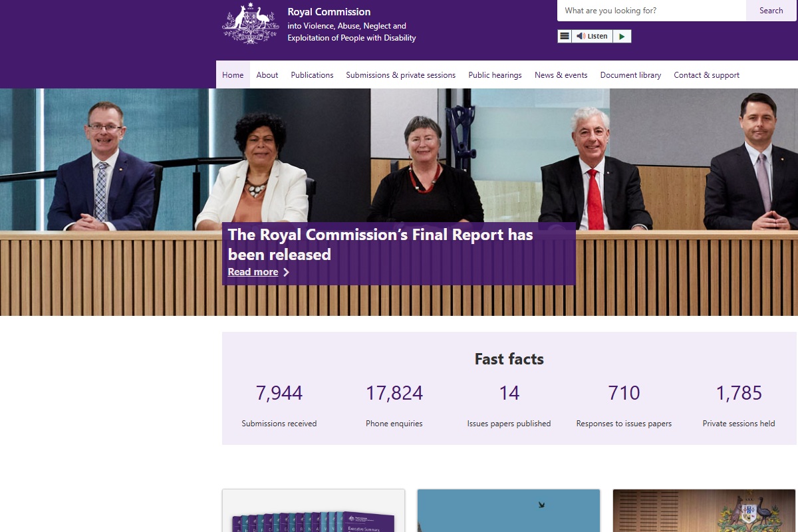Viewport: 798px width, 532px height.
Task: Open the report volumes thumbnail card
Action: tap(313, 511)
